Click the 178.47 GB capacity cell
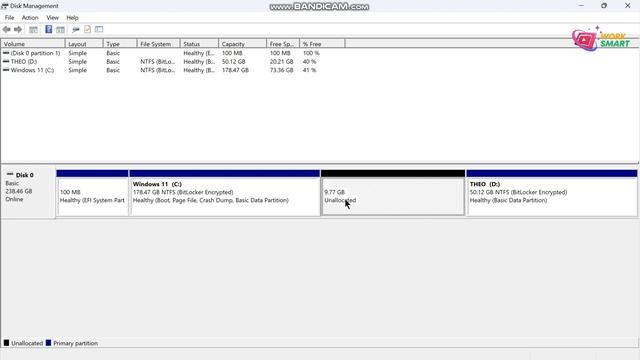The width and height of the screenshot is (640, 360). (x=235, y=70)
